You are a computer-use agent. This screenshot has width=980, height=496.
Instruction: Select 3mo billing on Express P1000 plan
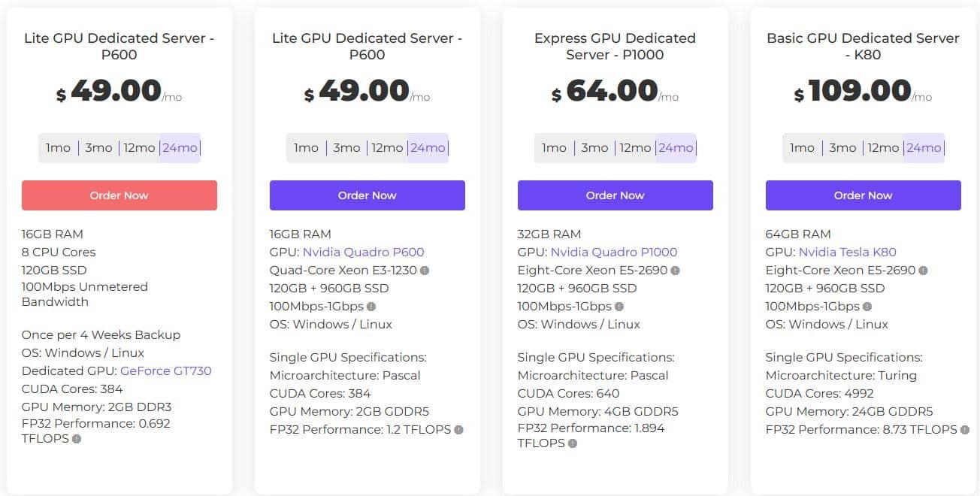(x=594, y=148)
